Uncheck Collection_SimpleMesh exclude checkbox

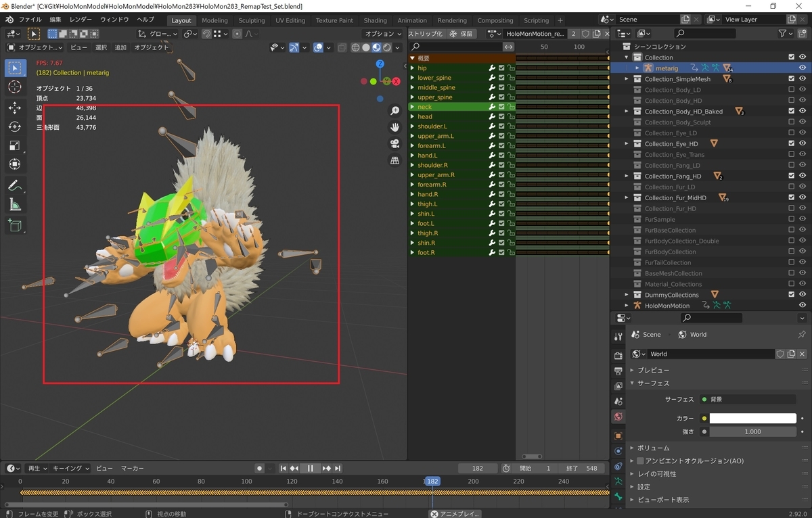[792, 79]
